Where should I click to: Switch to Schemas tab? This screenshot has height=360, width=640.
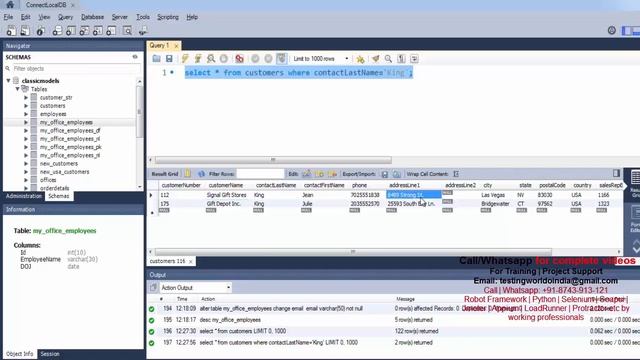tap(58, 196)
